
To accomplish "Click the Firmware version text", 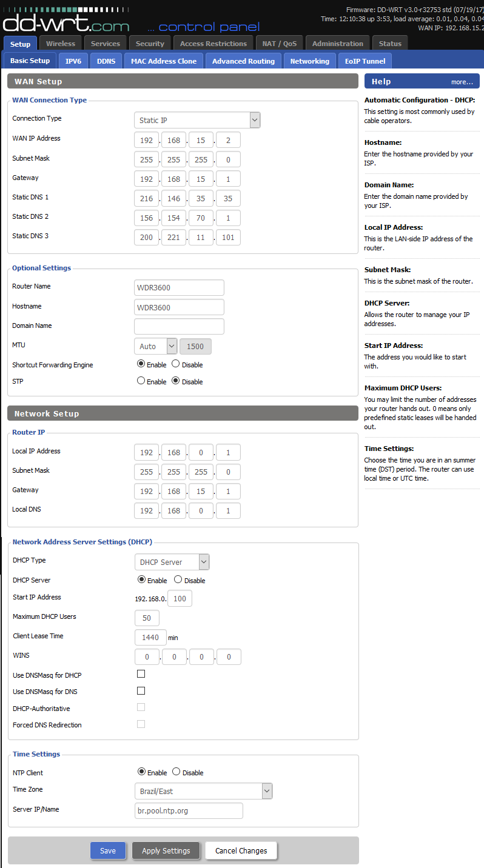I will pos(415,10).
